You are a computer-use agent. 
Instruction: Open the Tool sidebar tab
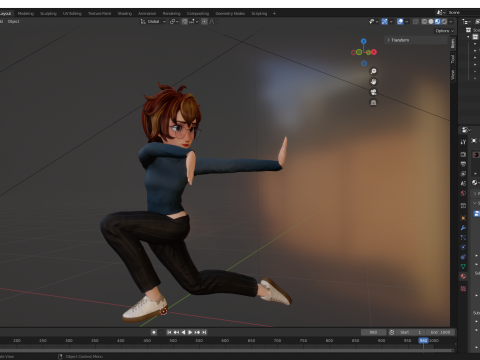(453, 59)
